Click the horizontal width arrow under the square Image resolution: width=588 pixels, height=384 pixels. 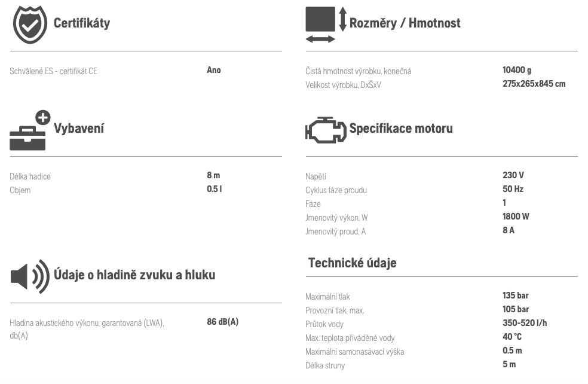click(320, 39)
